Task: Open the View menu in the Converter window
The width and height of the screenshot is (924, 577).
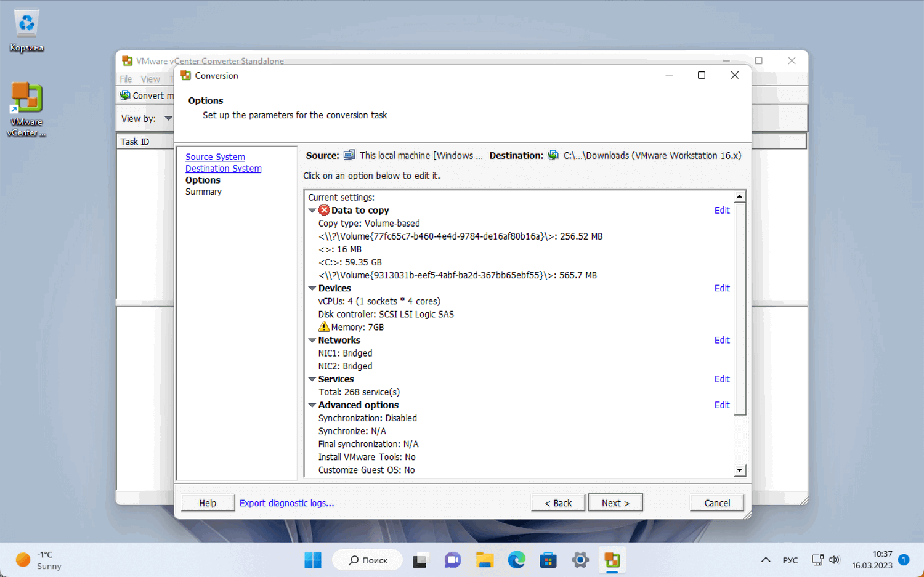Action: click(150, 79)
